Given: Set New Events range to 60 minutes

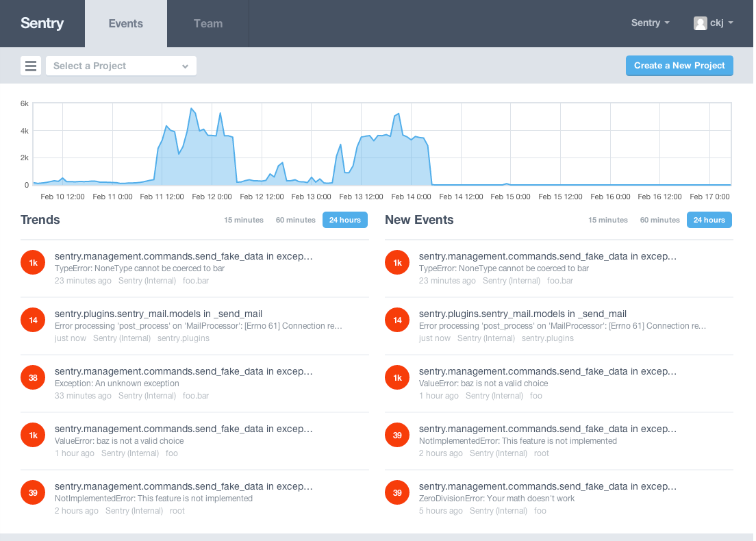Looking at the screenshot, I should pos(659,220).
